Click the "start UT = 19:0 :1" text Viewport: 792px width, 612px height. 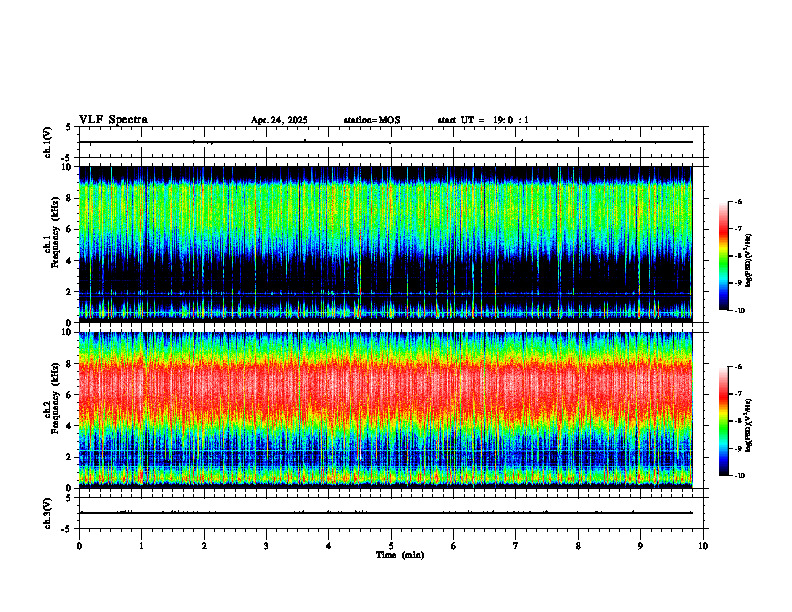click(483, 120)
